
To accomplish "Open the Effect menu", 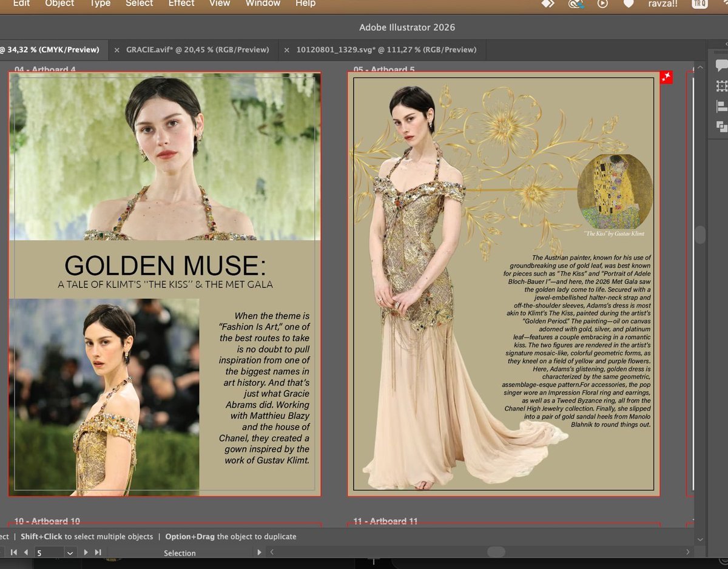I will 181,3.
